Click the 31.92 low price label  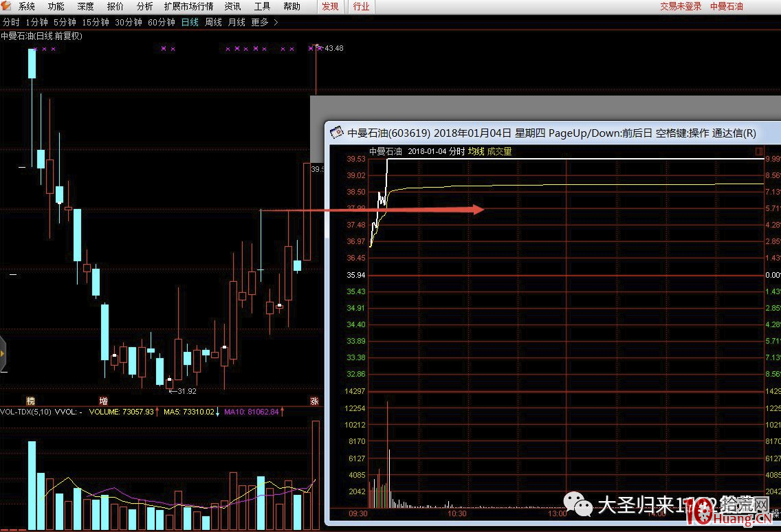coord(187,391)
